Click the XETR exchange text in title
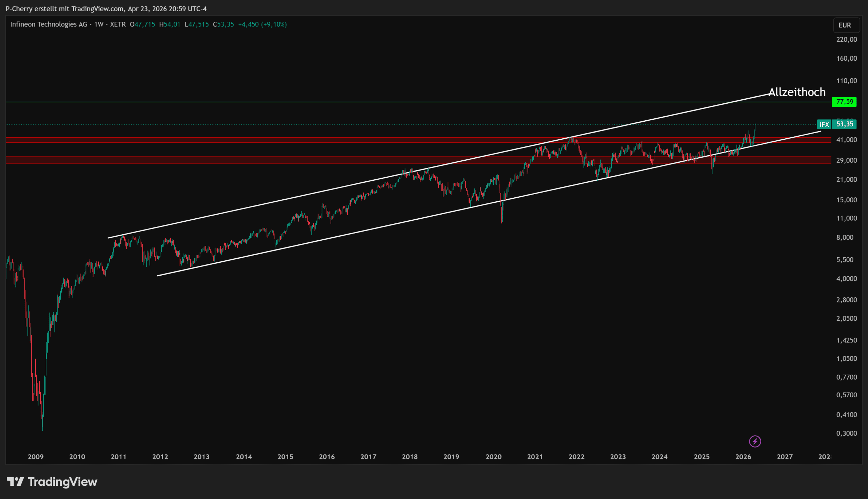The width and height of the screenshot is (868, 499). click(118, 24)
